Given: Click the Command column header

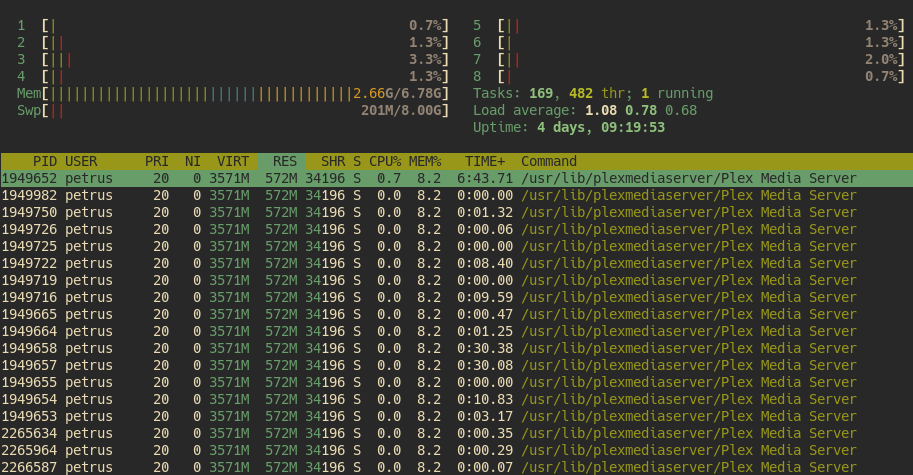Looking at the screenshot, I should click(x=549, y=161).
